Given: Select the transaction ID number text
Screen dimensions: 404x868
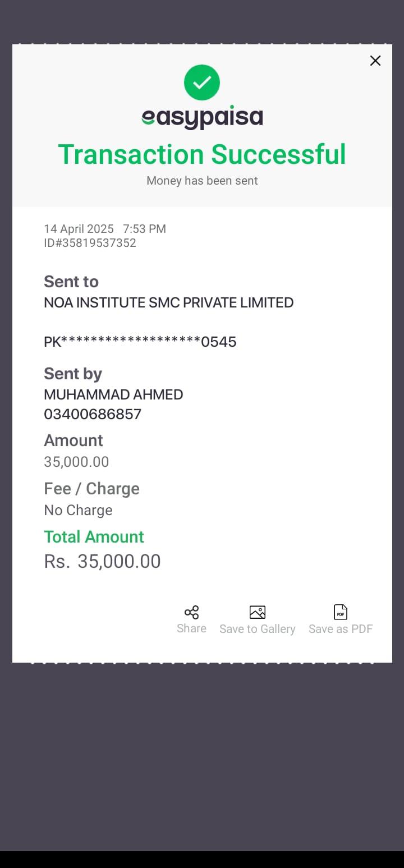Looking at the screenshot, I should 90,243.
